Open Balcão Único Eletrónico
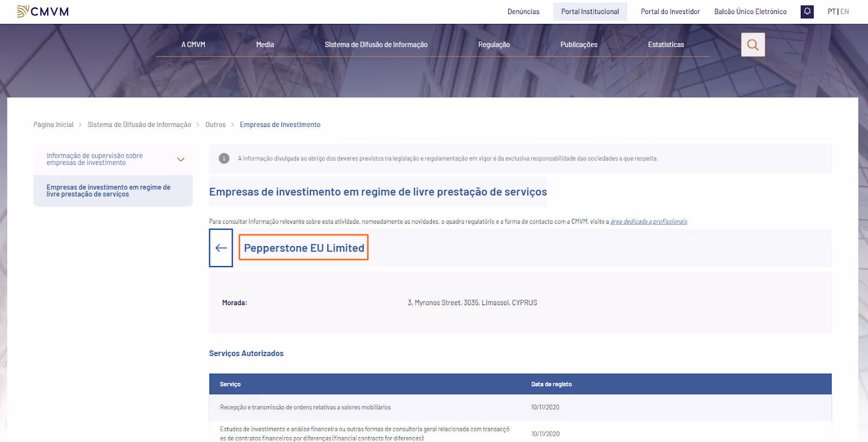868x442 pixels. pyautogui.click(x=750, y=11)
